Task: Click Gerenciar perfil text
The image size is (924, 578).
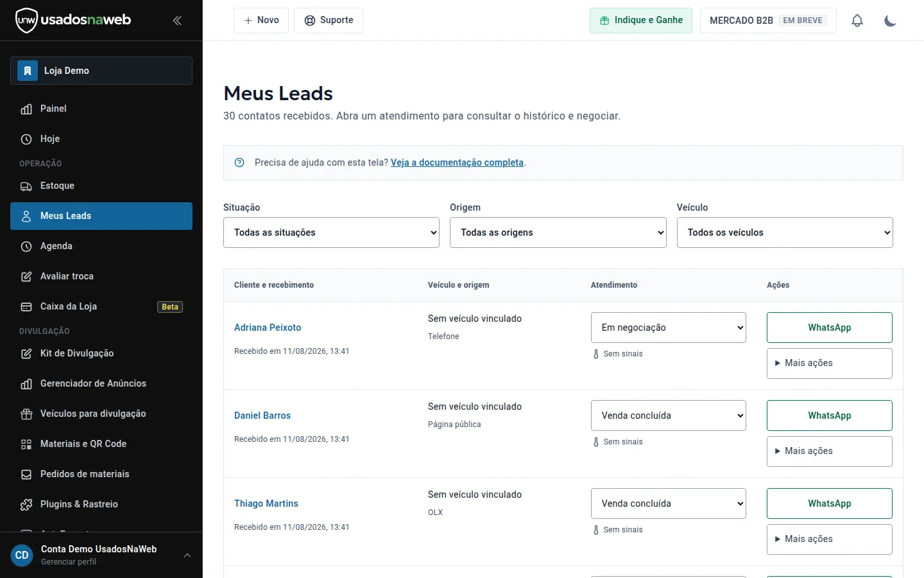Action: coord(69,562)
